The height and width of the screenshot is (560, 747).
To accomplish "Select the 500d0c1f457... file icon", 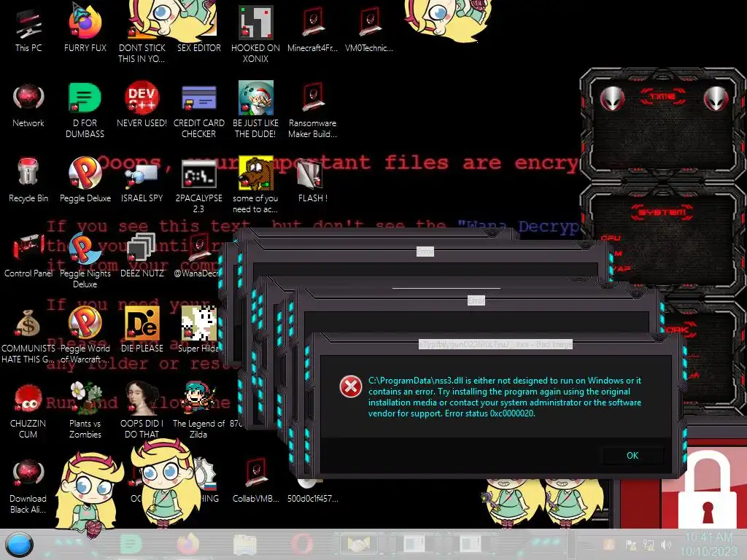I will click(312, 491).
